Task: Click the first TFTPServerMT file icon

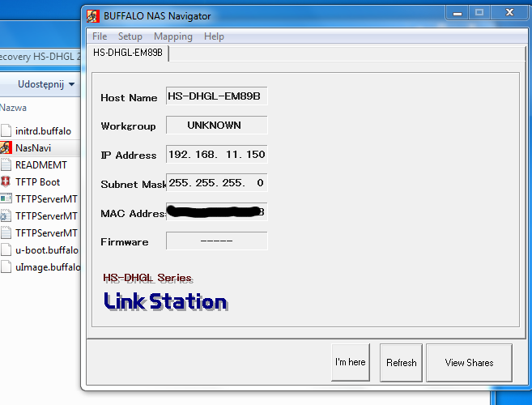Action: click(x=6, y=199)
